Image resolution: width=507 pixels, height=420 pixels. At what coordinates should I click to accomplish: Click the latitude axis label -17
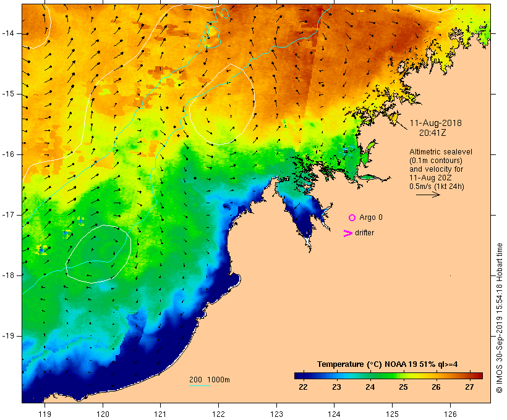click(8, 215)
